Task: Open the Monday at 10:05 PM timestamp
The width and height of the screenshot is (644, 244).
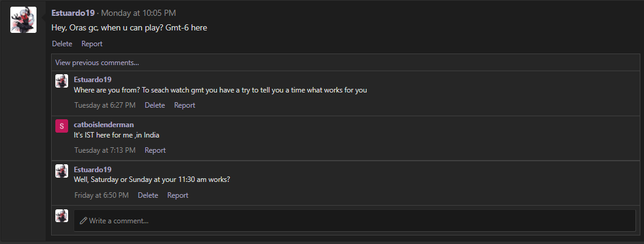Action: 139,13
